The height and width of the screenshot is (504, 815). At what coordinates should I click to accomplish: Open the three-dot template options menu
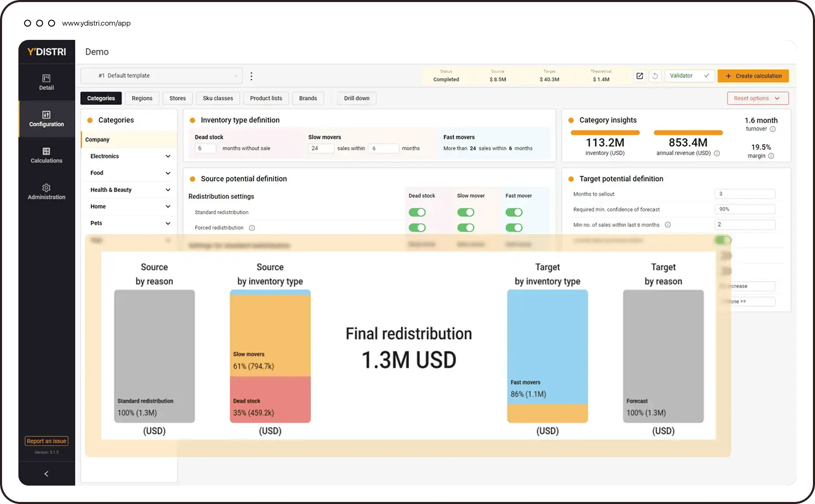[x=251, y=76]
